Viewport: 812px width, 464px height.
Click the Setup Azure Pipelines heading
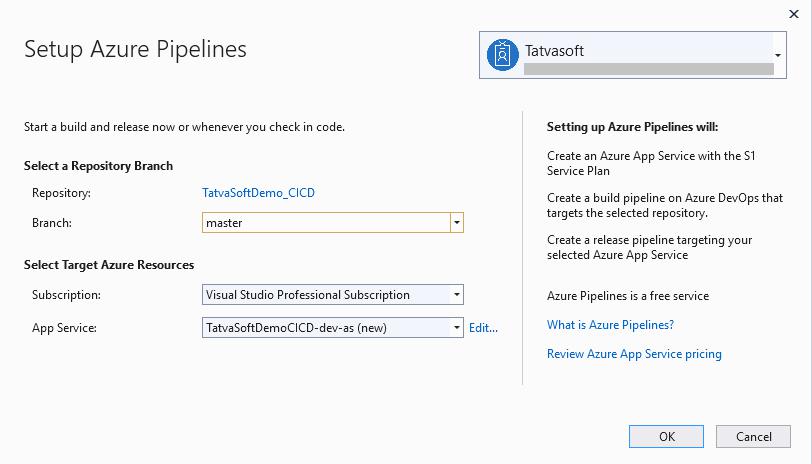(135, 49)
